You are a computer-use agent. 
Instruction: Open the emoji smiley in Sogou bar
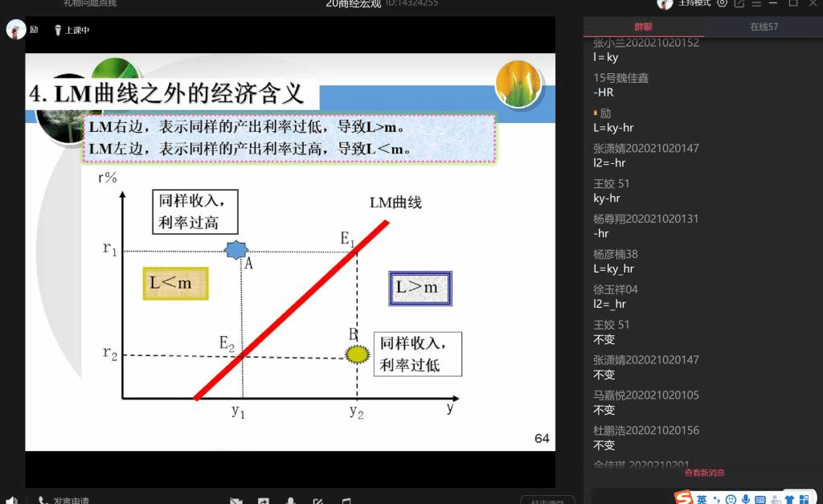tap(731, 498)
